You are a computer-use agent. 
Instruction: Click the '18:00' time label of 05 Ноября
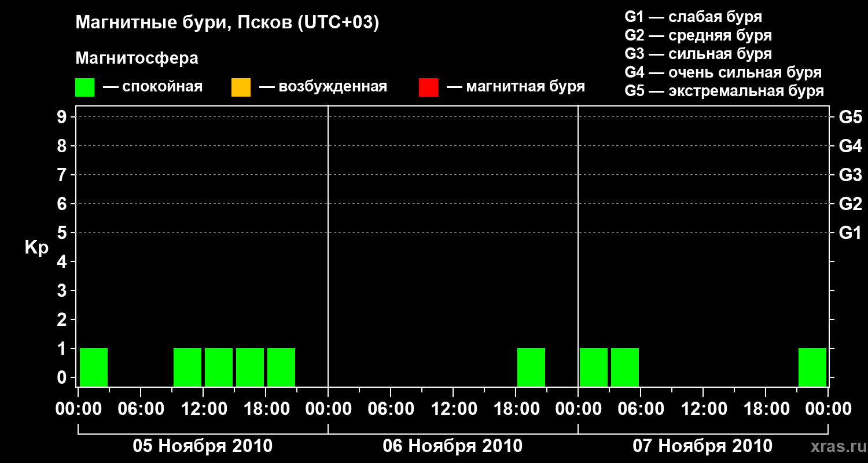coord(266,409)
